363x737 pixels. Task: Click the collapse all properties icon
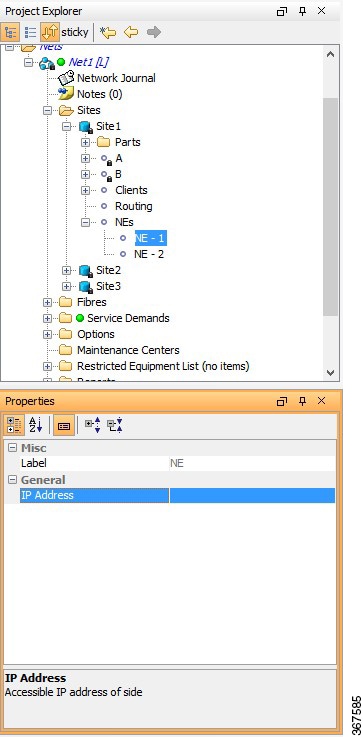(114, 425)
